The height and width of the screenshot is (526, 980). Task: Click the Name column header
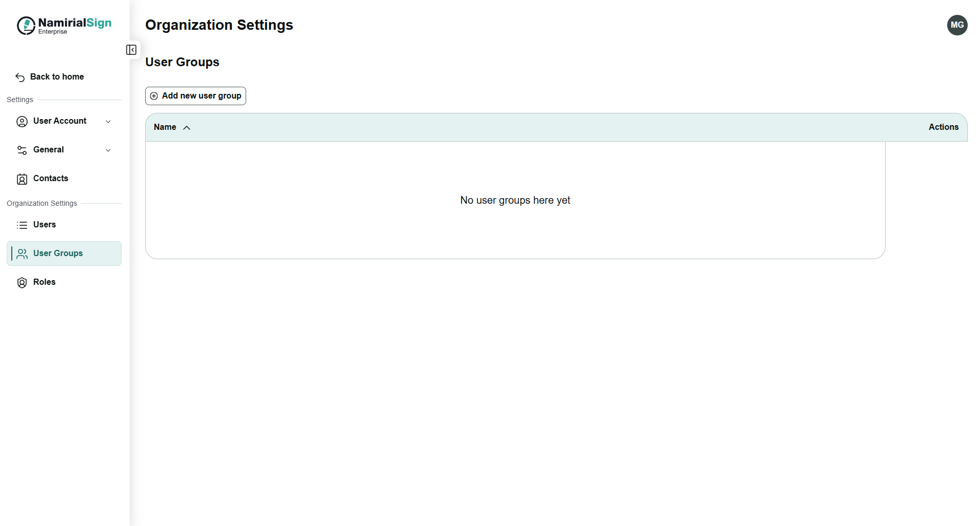coord(165,127)
